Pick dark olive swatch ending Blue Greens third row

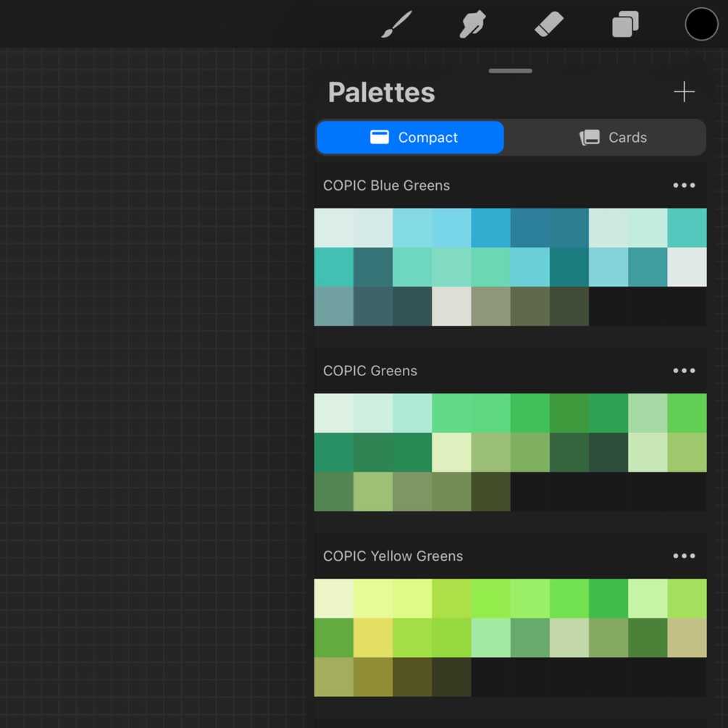click(569, 306)
